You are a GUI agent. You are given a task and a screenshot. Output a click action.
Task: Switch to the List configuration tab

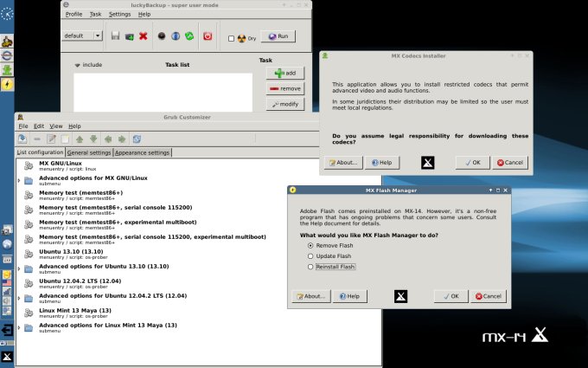pyautogui.click(x=40, y=152)
